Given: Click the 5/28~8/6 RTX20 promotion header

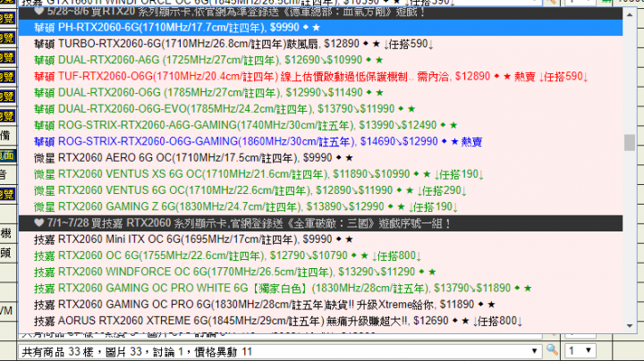Looking at the screenshot, I should 320,12.
